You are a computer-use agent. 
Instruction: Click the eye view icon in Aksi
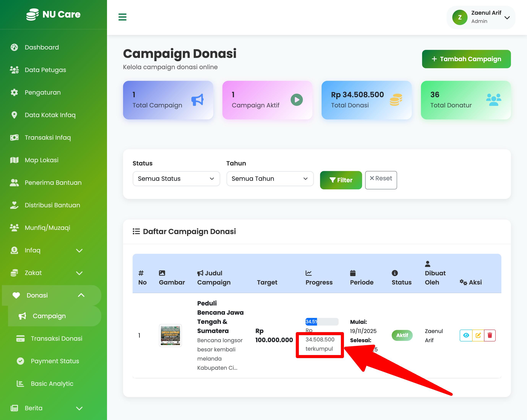tap(466, 335)
